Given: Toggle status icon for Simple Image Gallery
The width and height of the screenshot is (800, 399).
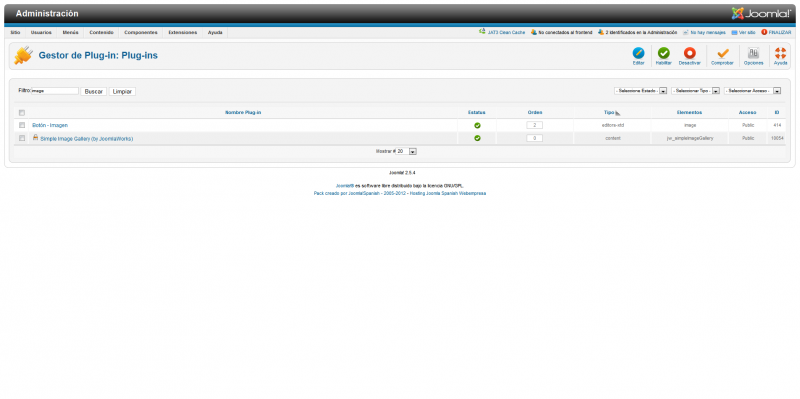Looking at the screenshot, I should click(x=477, y=138).
